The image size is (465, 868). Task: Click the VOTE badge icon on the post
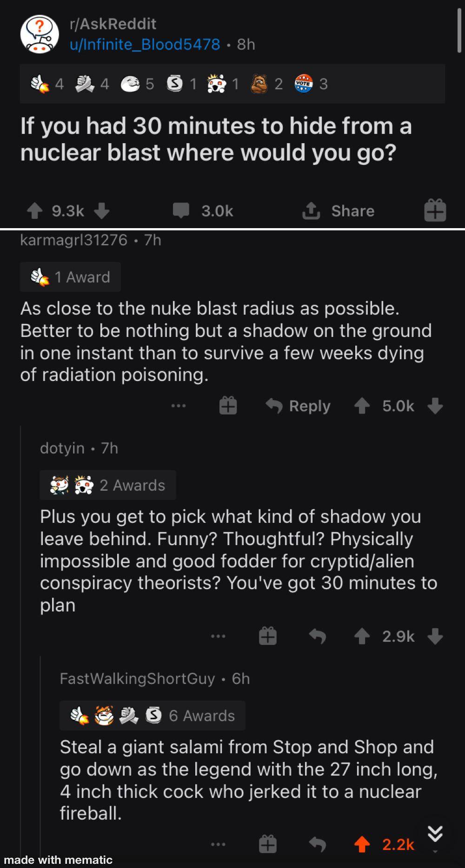(x=303, y=84)
